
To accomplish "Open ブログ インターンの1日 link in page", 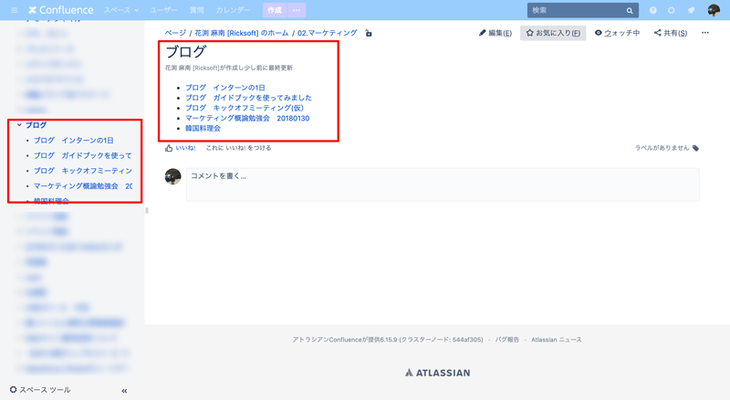I will [x=225, y=88].
